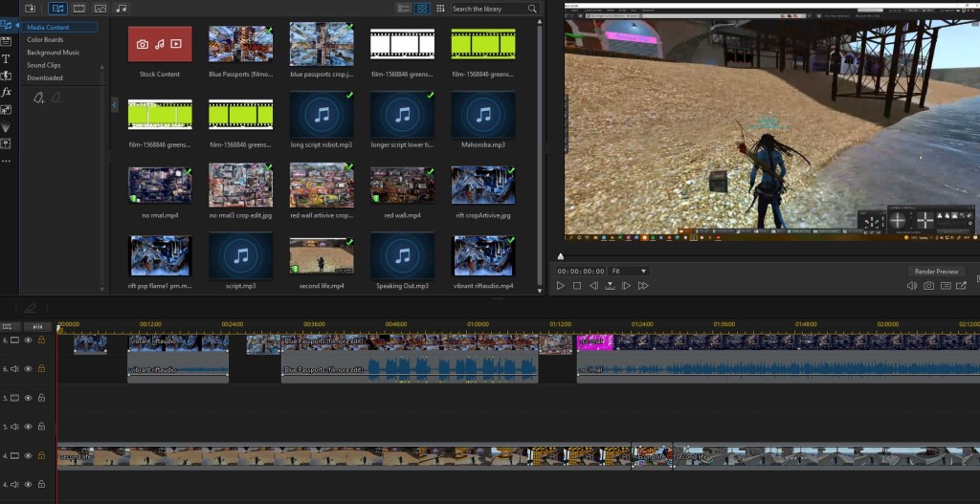The height and width of the screenshot is (504, 980).
Task: Click the Render Preview button
Action: (936, 272)
